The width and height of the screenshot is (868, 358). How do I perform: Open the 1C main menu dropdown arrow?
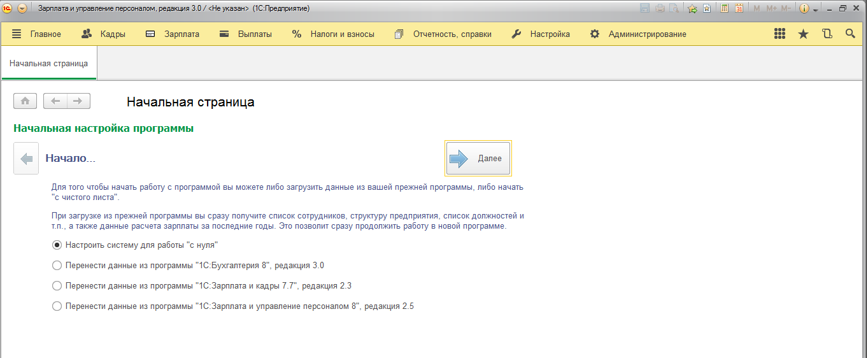coord(22,9)
